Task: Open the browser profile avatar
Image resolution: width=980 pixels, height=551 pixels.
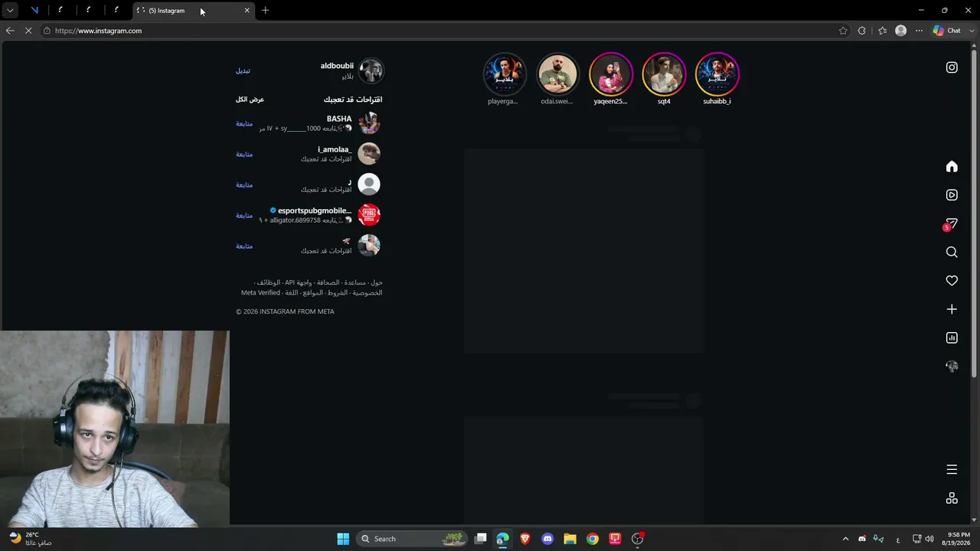Action: (x=900, y=31)
